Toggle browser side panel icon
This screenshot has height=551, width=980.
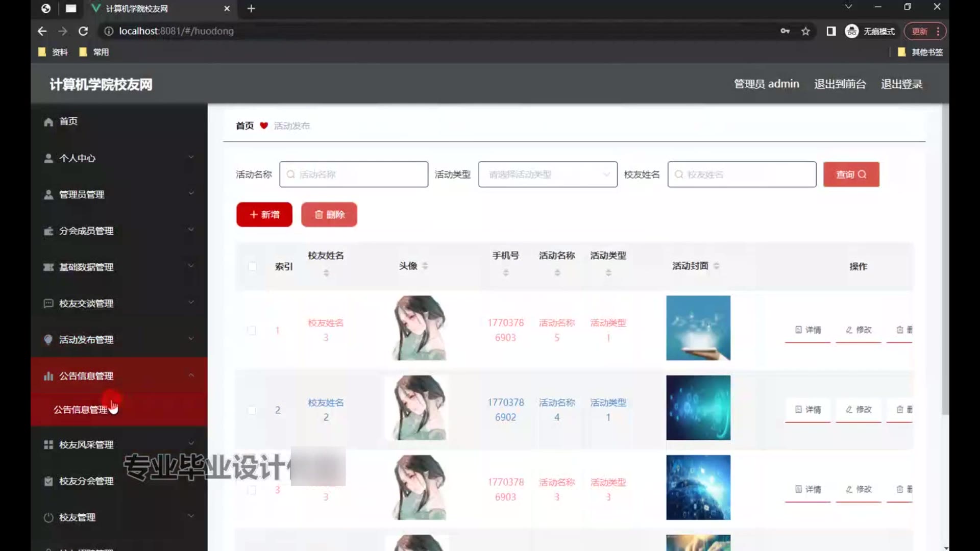tap(831, 31)
